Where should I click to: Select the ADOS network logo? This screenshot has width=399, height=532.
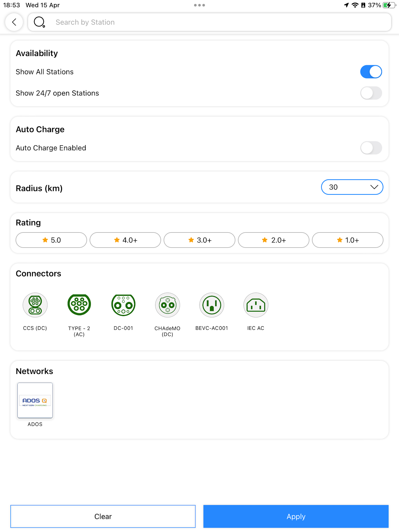[x=35, y=400]
